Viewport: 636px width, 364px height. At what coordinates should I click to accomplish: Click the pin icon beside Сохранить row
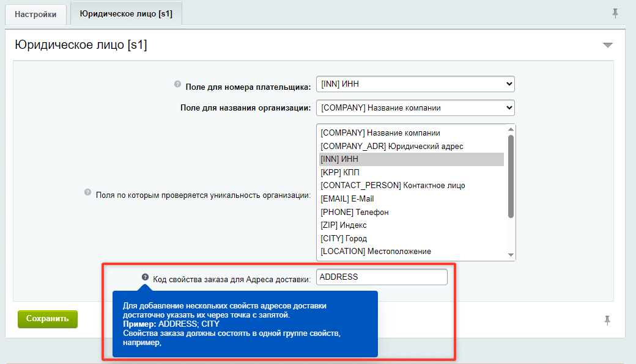point(607,320)
